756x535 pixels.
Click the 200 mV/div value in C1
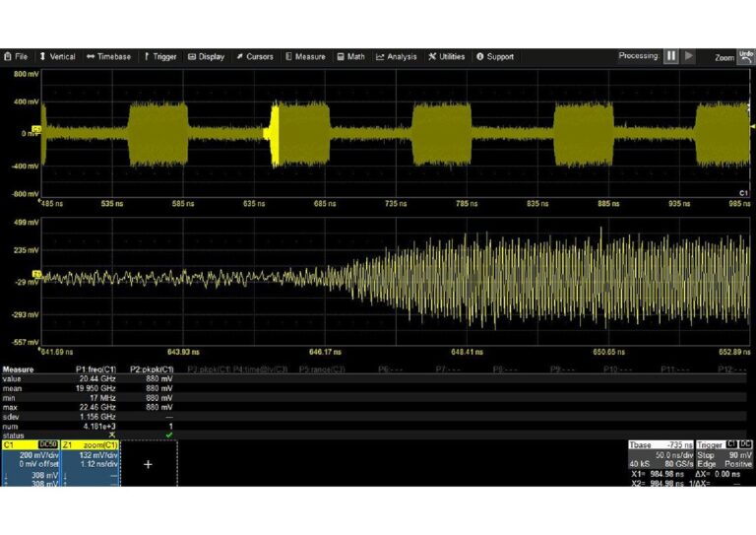coord(39,455)
